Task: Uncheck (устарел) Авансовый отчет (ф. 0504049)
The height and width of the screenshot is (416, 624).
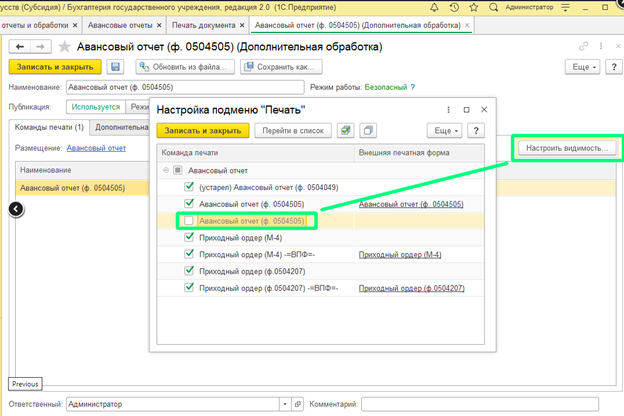Action: [x=189, y=187]
